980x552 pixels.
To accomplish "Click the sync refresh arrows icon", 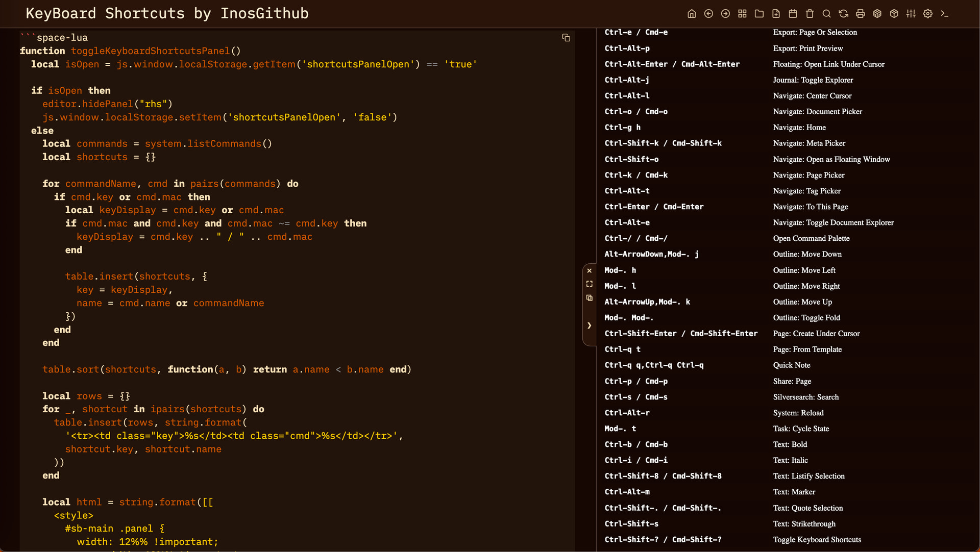I will 843,14.
